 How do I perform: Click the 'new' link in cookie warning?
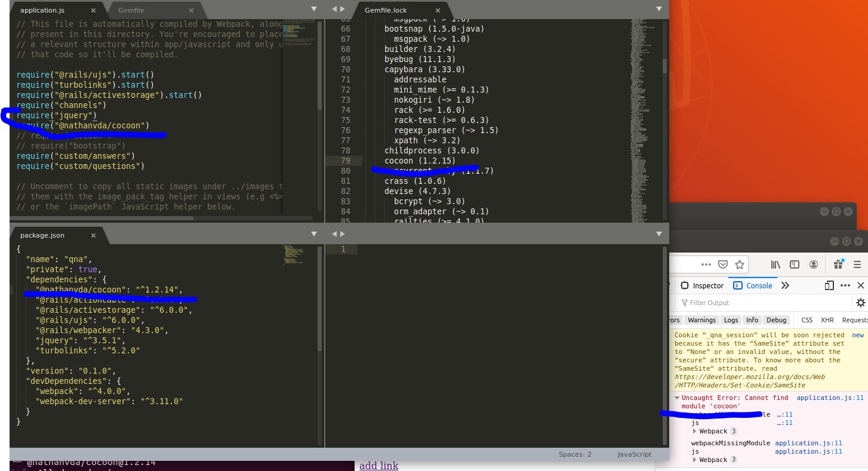(858, 335)
